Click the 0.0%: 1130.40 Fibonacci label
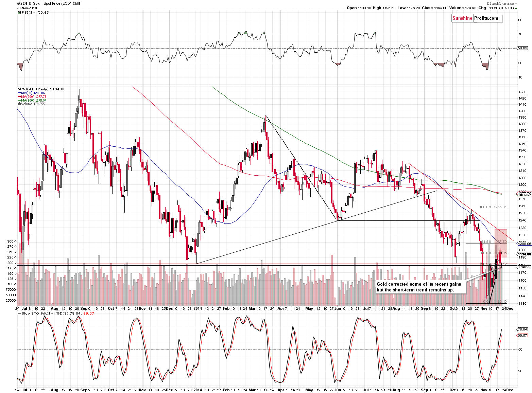 coord(495,301)
